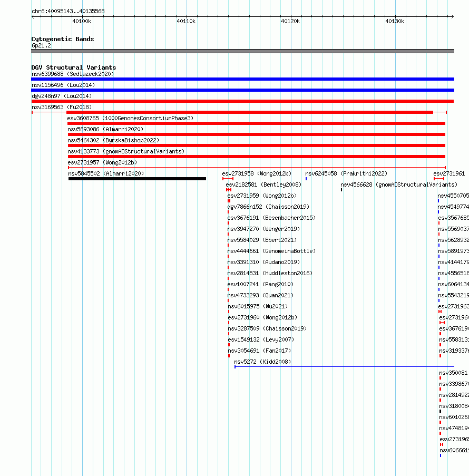
Task: Open variant nsv3391310 (Audano2019) label
Action: [263, 263]
